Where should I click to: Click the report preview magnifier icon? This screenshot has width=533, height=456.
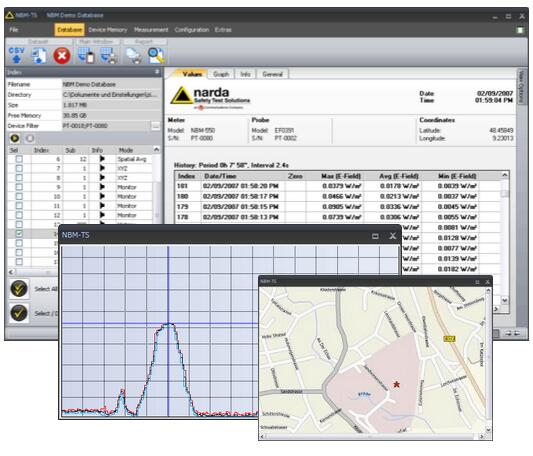tap(156, 56)
